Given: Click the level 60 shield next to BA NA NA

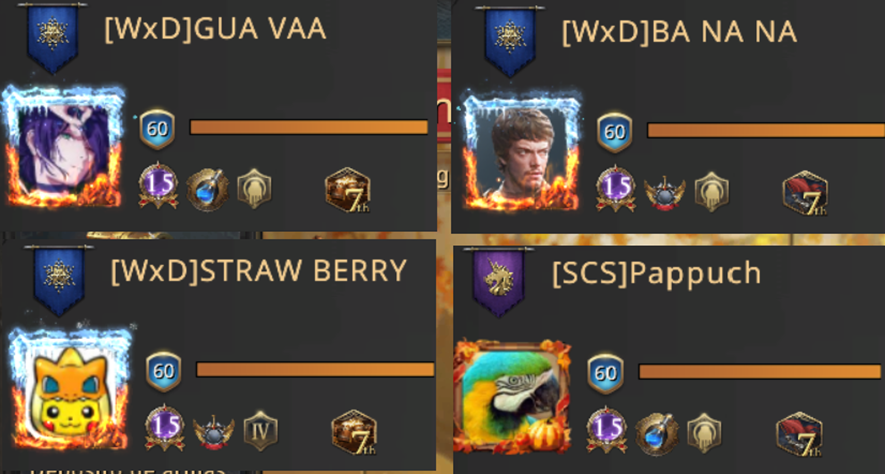Looking at the screenshot, I should coord(615,133).
